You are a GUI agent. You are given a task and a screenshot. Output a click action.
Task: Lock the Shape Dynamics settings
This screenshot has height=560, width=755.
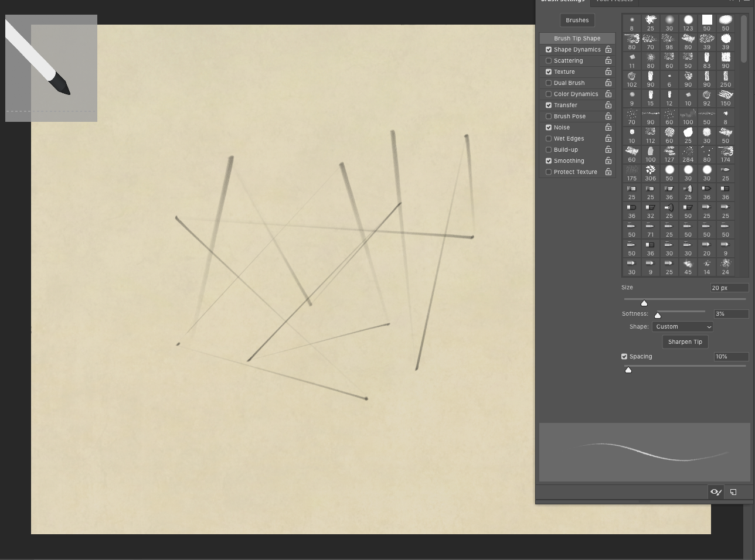[608, 50]
